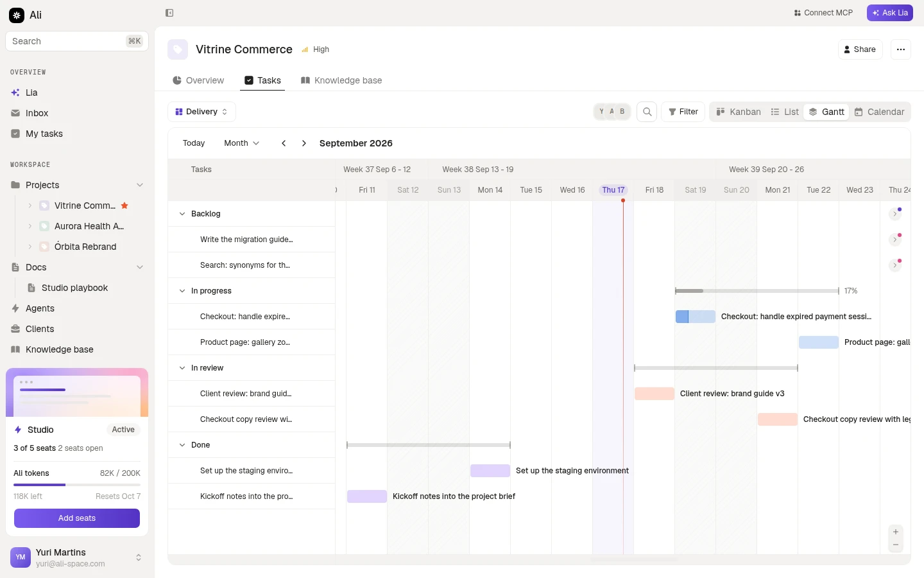Image resolution: width=924 pixels, height=578 pixels.
Task: Open Lia in the sidebar
Action: [x=77, y=92]
